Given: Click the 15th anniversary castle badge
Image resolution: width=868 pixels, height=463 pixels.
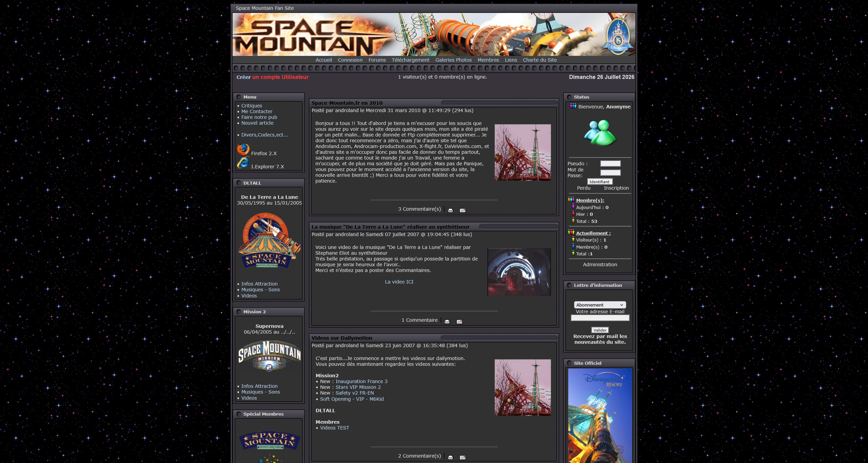Looking at the screenshot, I should pos(618,36).
